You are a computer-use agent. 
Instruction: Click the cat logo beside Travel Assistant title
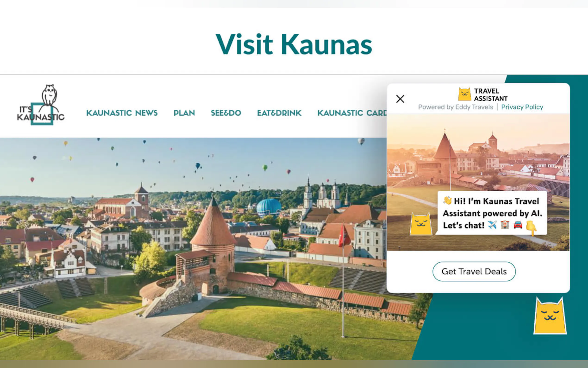pyautogui.click(x=465, y=94)
